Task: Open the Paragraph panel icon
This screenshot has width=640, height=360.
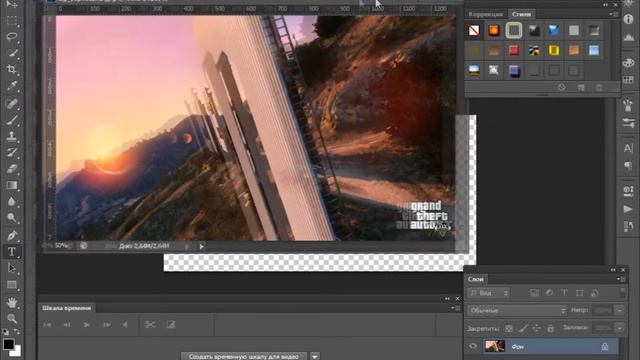Action: (628, 166)
